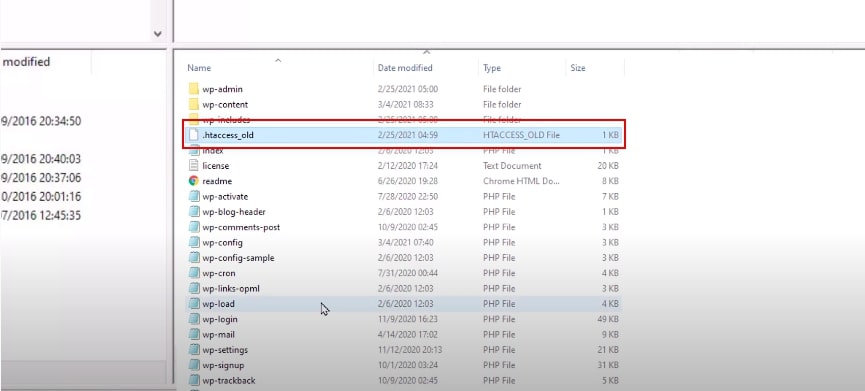Click the wp-comments-post PHP file icon
Screen dimensions: 865x391
[x=193, y=227]
